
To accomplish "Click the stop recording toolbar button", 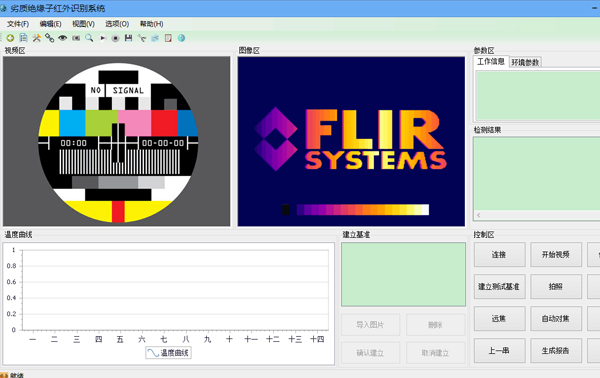I will point(116,38).
